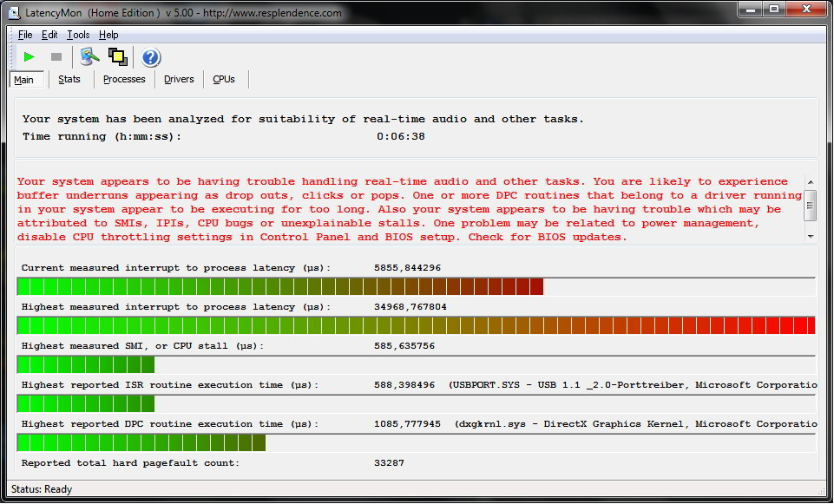Switch to the Main tab
The height and width of the screenshot is (504, 834).
coord(24,80)
